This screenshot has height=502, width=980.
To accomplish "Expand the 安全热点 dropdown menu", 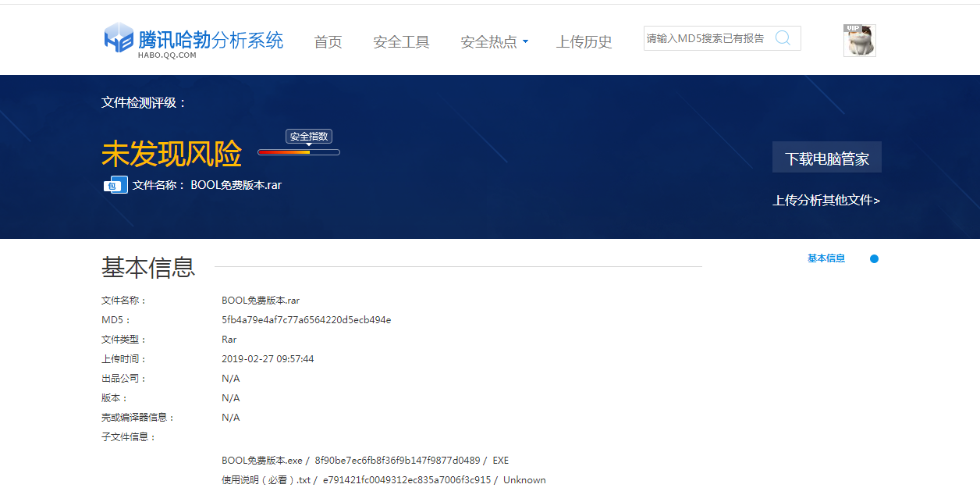I will (494, 42).
